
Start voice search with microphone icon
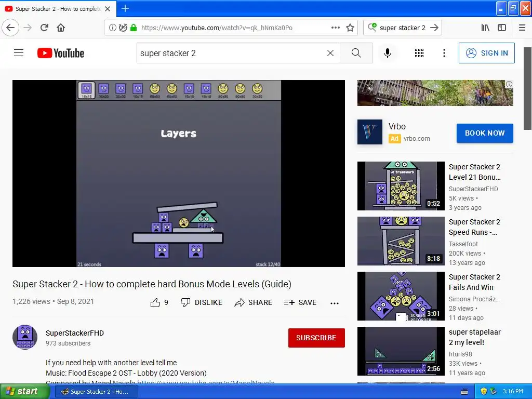[388, 53]
